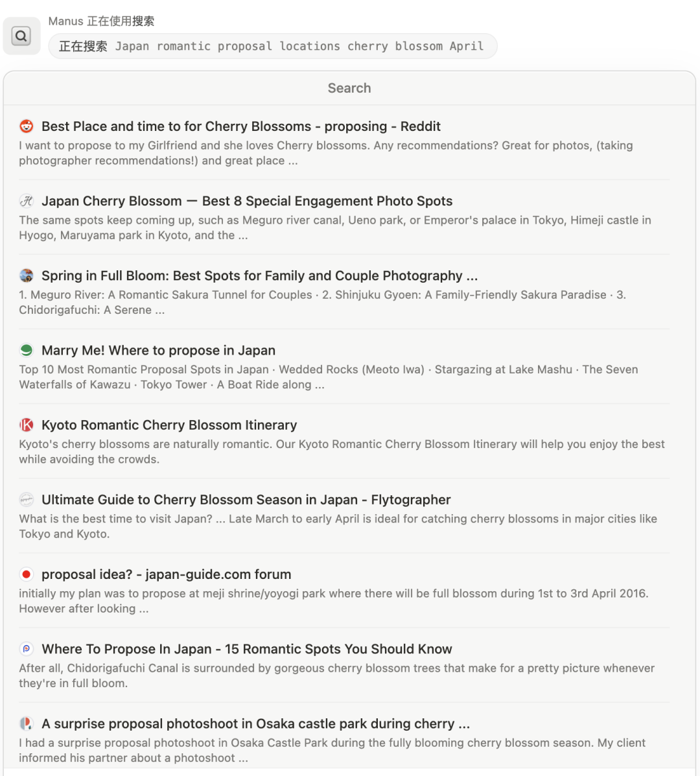Open Best 8 Special Engagement Photo Spots link

[246, 201]
